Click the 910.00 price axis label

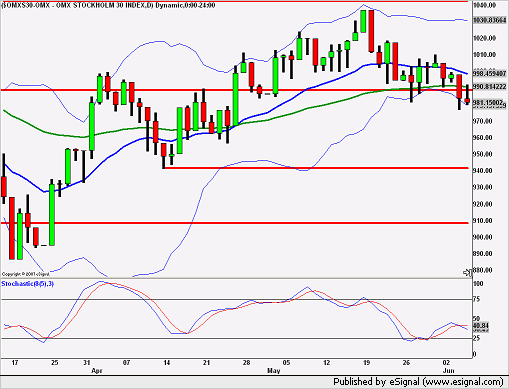point(482,221)
